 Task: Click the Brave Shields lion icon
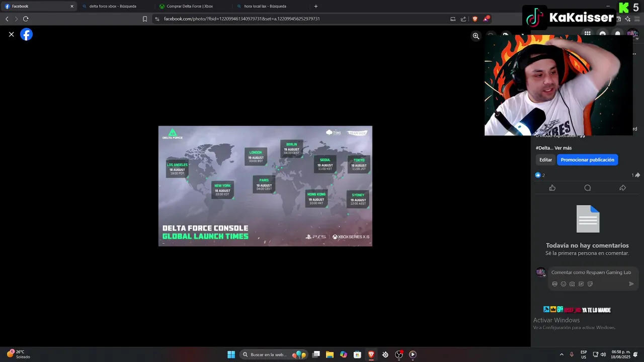(475, 19)
